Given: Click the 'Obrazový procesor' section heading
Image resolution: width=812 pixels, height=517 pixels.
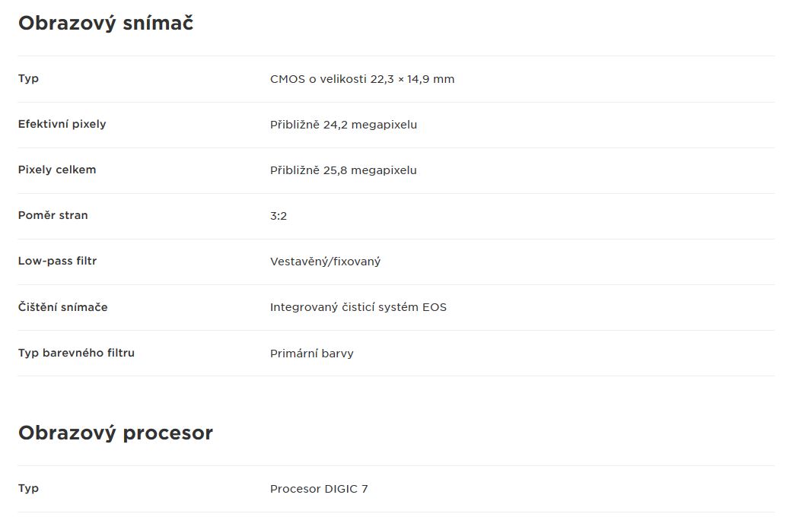Looking at the screenshot, I should 116,433.
